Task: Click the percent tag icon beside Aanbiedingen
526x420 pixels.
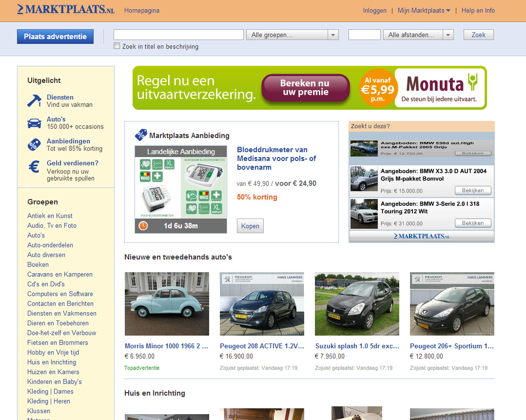Action: [x=34, y=145]
